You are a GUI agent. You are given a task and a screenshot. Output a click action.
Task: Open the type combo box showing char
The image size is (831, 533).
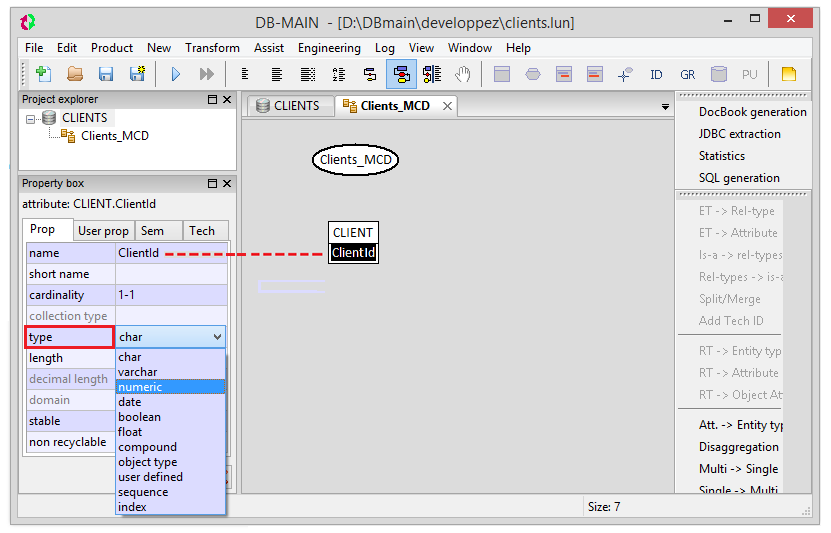[x=171, y=337]
